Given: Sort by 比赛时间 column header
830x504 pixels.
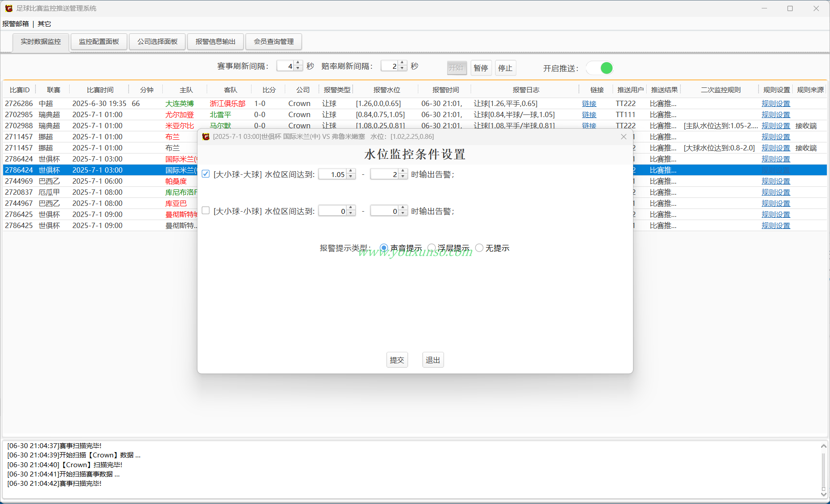Looking at the screenshot, I should 100,90.
